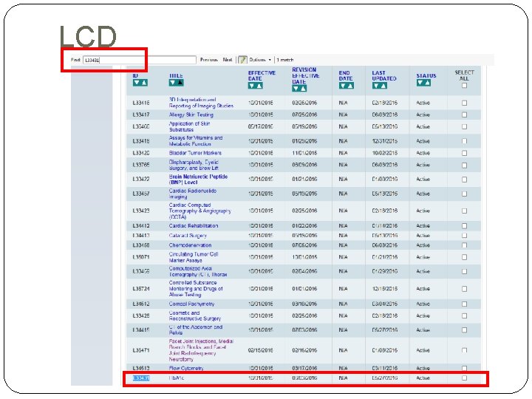Sort End Date ascending with up arrow

pos(350,86)
